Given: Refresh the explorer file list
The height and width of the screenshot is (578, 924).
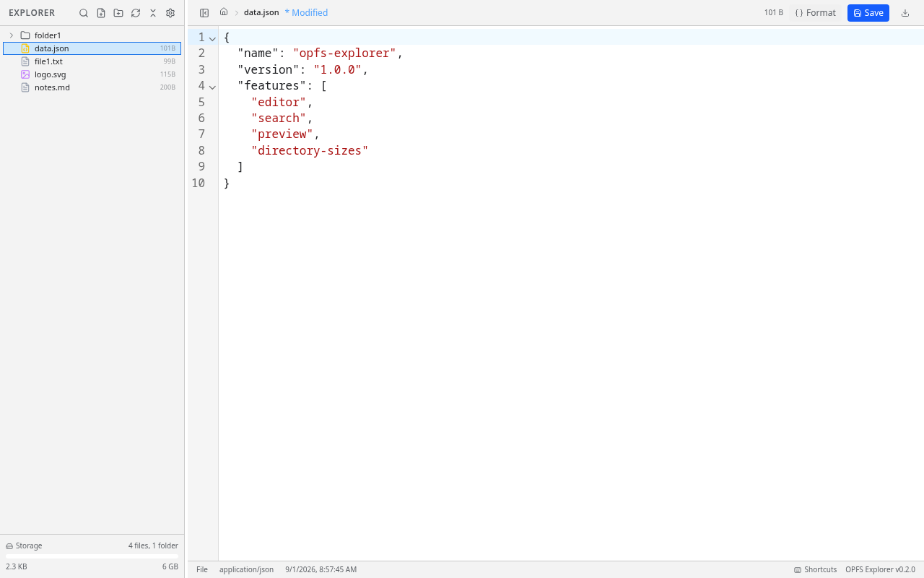Looking at the screenshot, I should [x=136, y=13].
